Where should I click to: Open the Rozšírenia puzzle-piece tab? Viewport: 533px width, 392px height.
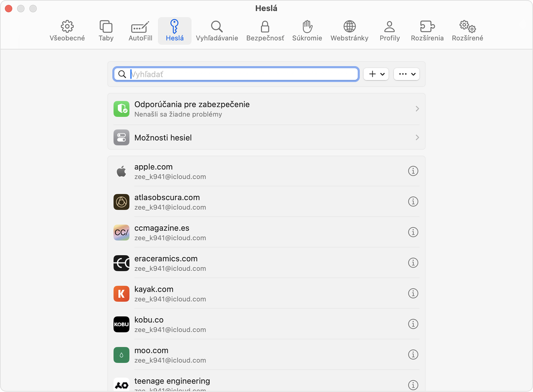click(427, 31)
